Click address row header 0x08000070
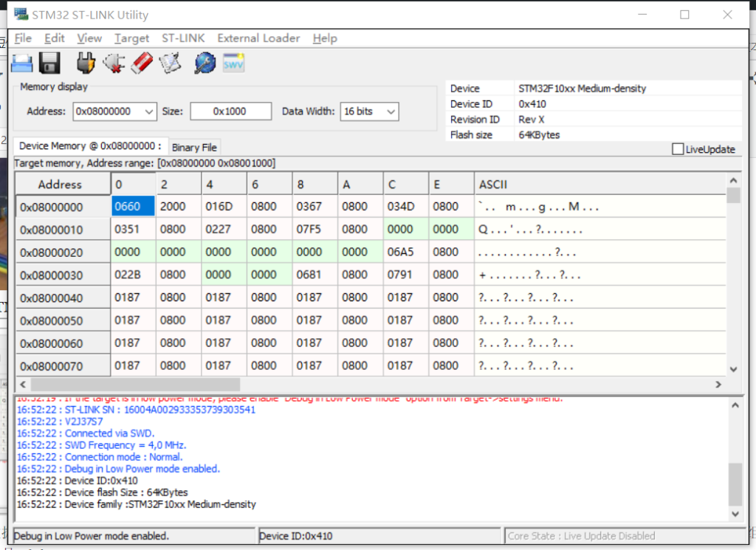The width and height of the screenshot is (756, 550). coord(63,366)
